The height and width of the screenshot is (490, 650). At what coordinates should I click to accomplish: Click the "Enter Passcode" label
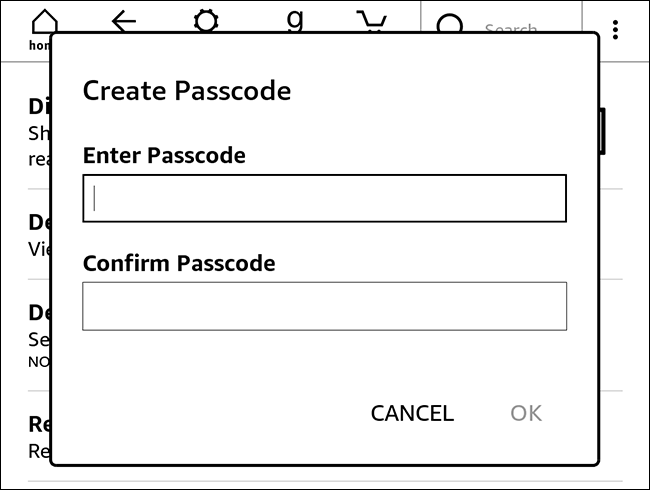pos(164,155)
